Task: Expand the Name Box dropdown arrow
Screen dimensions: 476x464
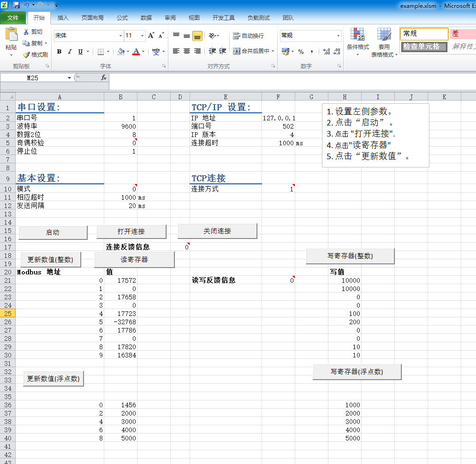Action: click(69, 78)
